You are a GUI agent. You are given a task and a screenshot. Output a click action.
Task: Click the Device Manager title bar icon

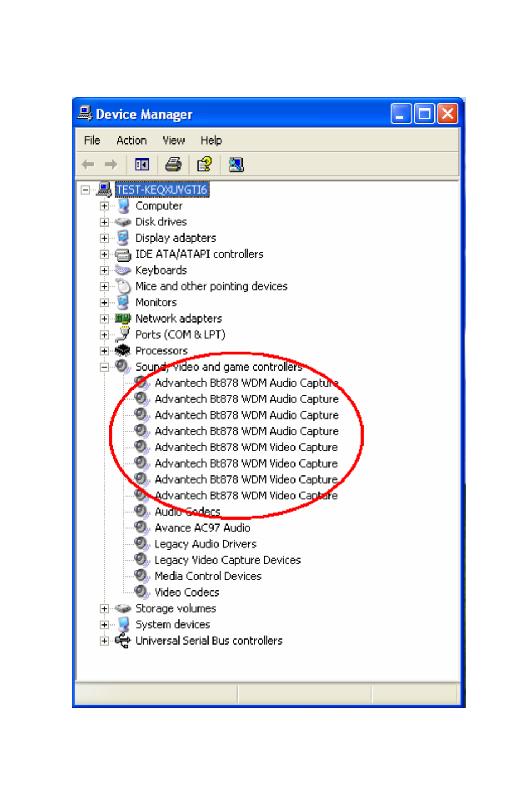click(x=85, y=113)
